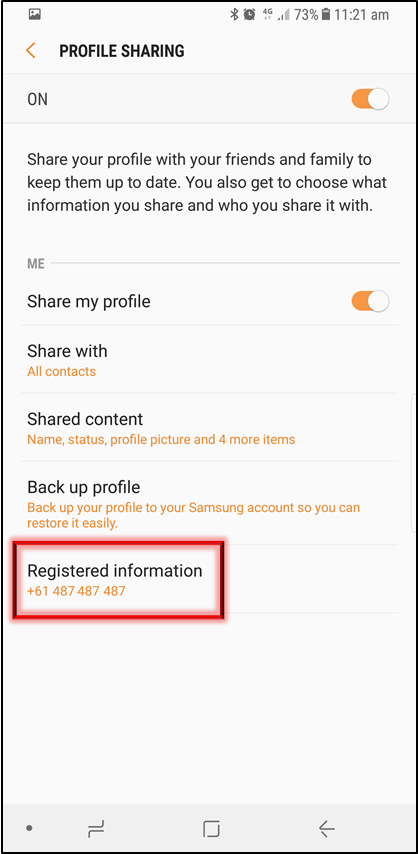Tap the orange back arrow icon
Screen dimensions: 418x854
[x=31, y=51]
